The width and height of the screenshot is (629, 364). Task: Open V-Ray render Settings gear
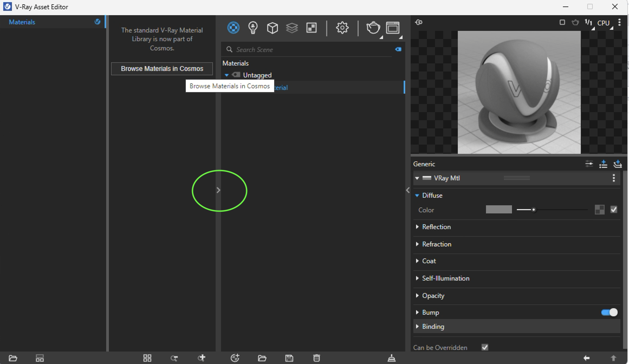point(342,28)
